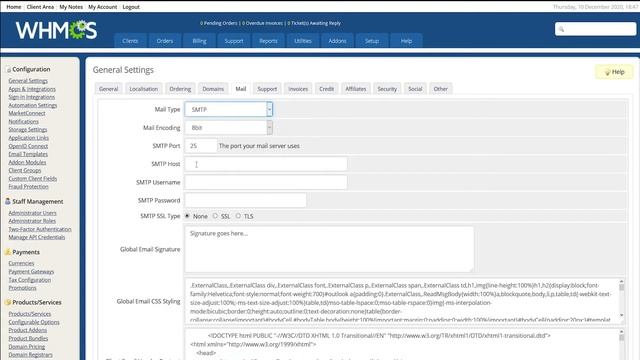Open Domain Pricing sidebar link
Screen dimensions: 640x360
click(27, 347)
